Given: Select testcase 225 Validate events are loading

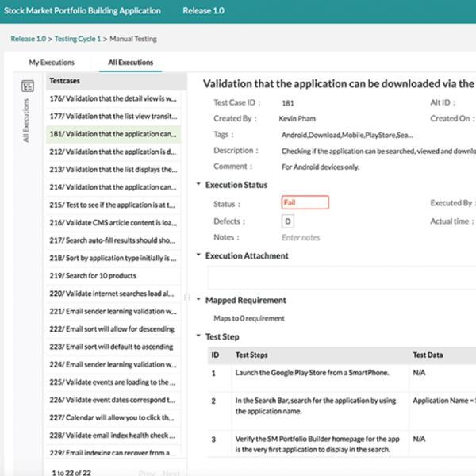Looking at the screenshot, I should [x=113, y=382].
